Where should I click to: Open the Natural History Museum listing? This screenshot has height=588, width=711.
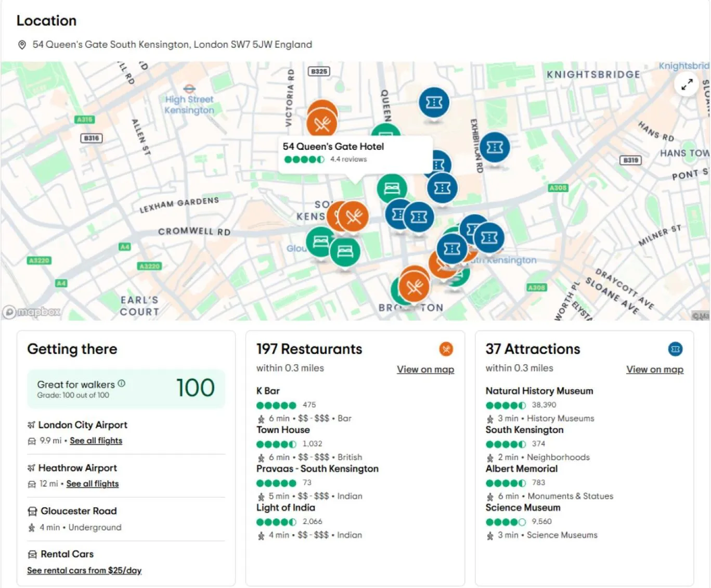[x=539, y=391]
